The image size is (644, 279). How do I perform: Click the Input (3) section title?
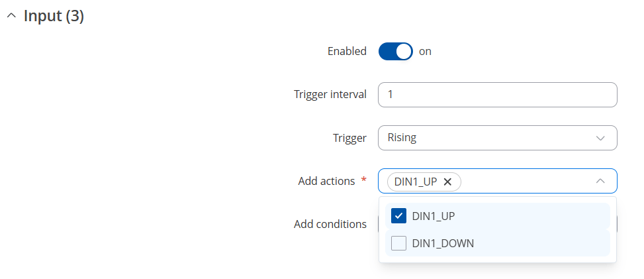pyautogui.click(x=54, y=16)
